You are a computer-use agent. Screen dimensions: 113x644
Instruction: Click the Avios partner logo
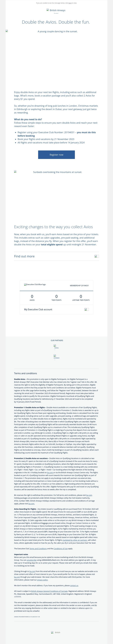56,347
